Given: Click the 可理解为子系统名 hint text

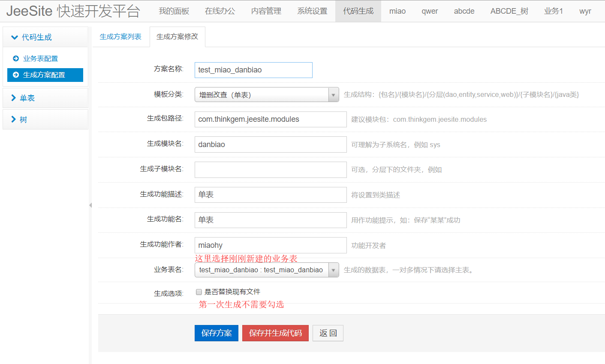Looking at the screenshot, I should (x=396, y=145).
